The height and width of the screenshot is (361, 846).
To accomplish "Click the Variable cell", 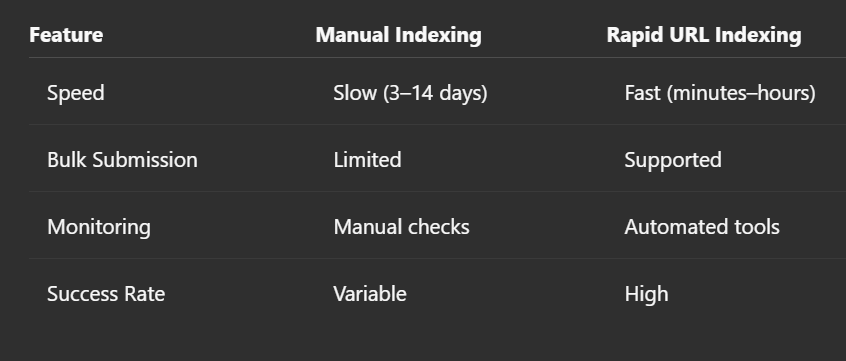I will click(x=370, y=294).
